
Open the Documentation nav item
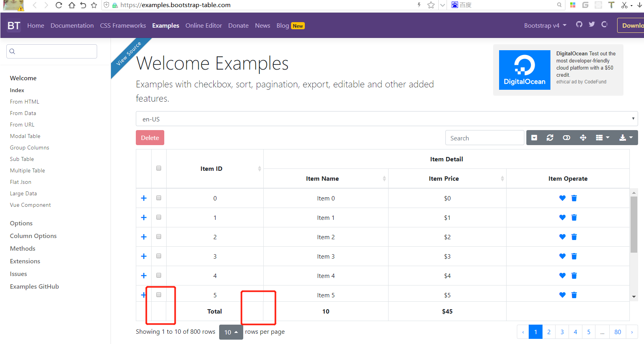coord(72,25)
